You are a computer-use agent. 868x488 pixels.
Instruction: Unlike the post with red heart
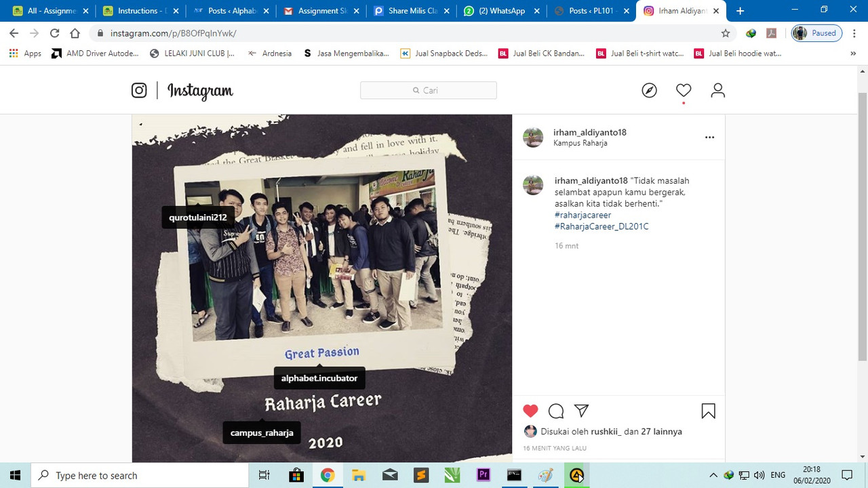coord(530,411)
